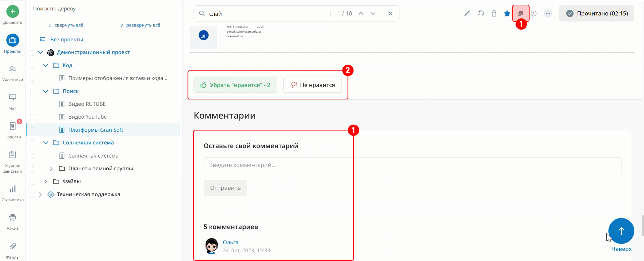Tick checkbox next to Видео YouTube
The image size is (644, 261).
[33, 117]
